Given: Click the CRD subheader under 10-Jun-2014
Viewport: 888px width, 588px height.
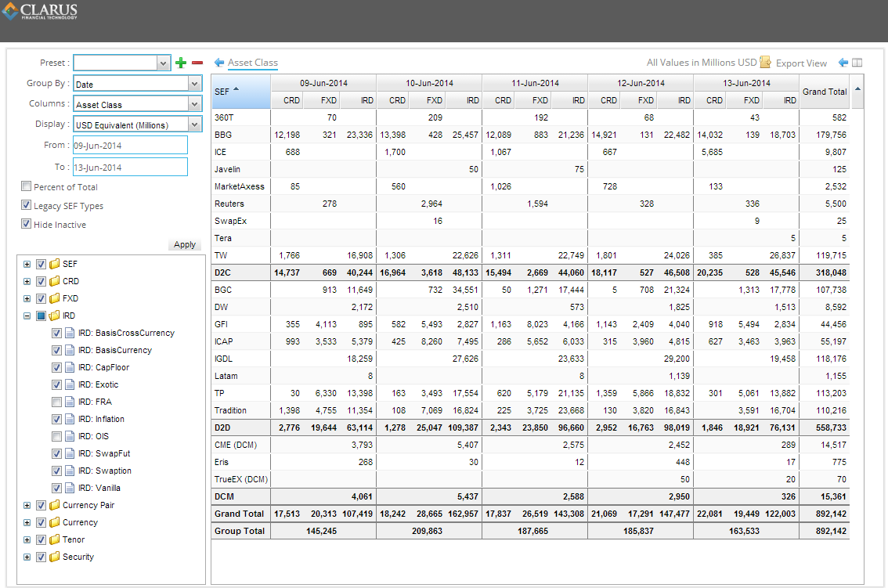Looking at the screenshot, I should [x=393, y=100].
